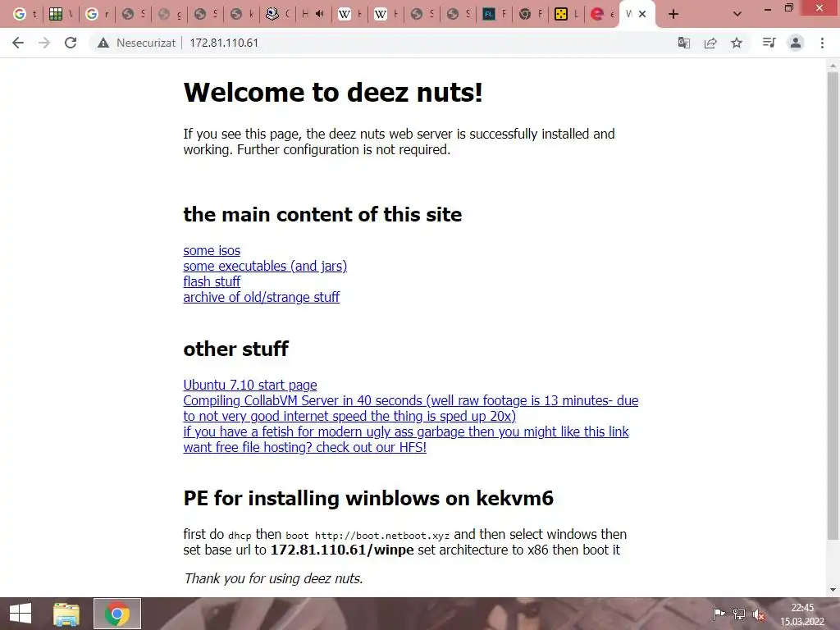
Task: Open the some isos link
Action: 212,251
